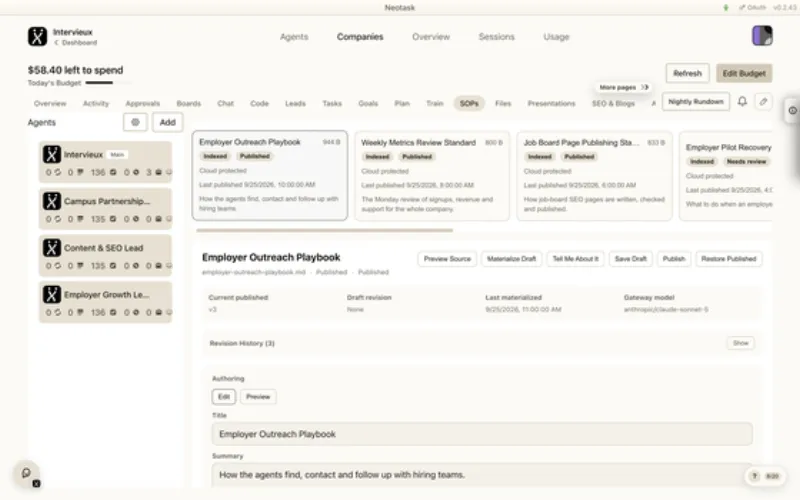Click the Nightly Rundown button

coord(696,102)
